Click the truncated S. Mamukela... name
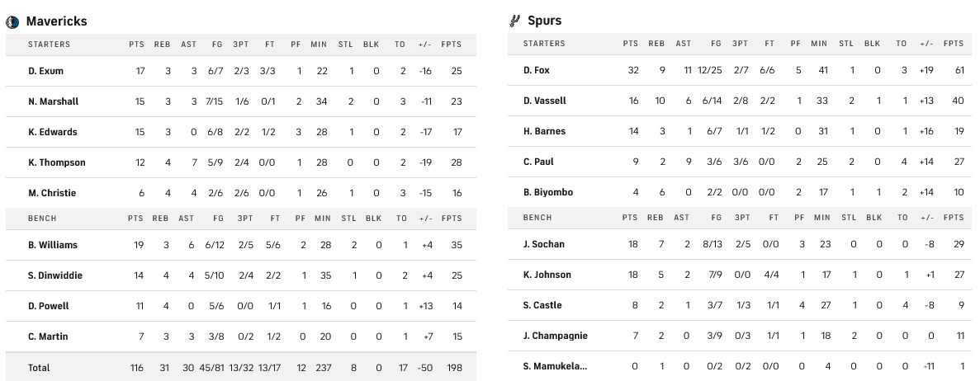 556,366
